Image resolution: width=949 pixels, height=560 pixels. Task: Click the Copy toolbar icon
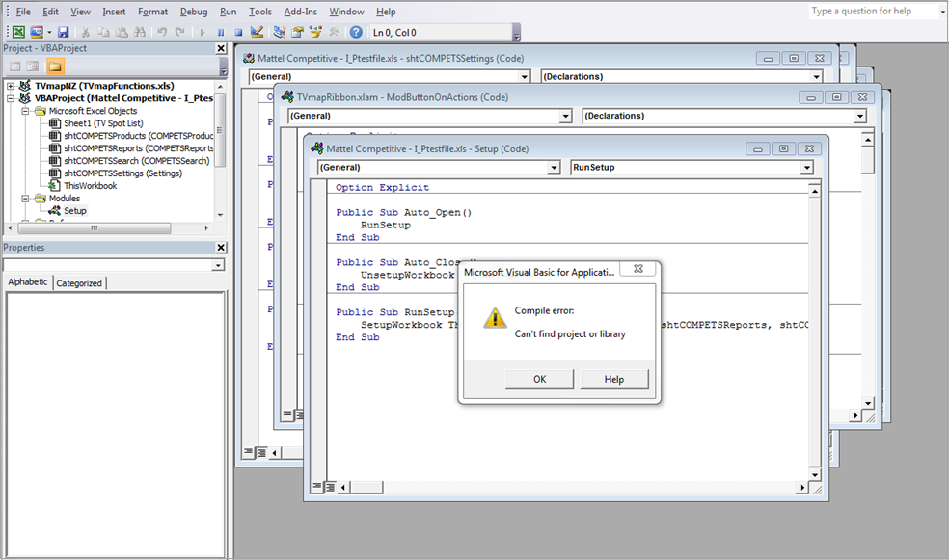pyautogui.click(x=103, y=32)
